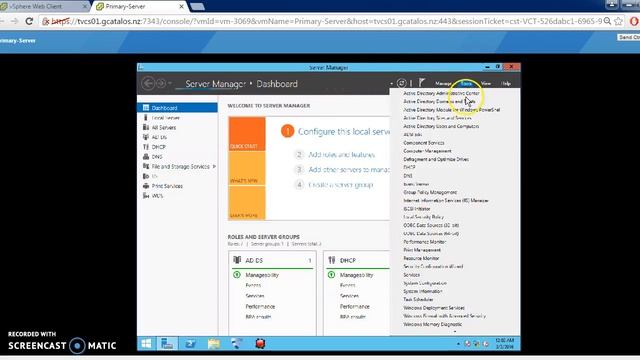Screen dimensions: 640x360
Task: Click Configure this local server link
Action: 344,131
